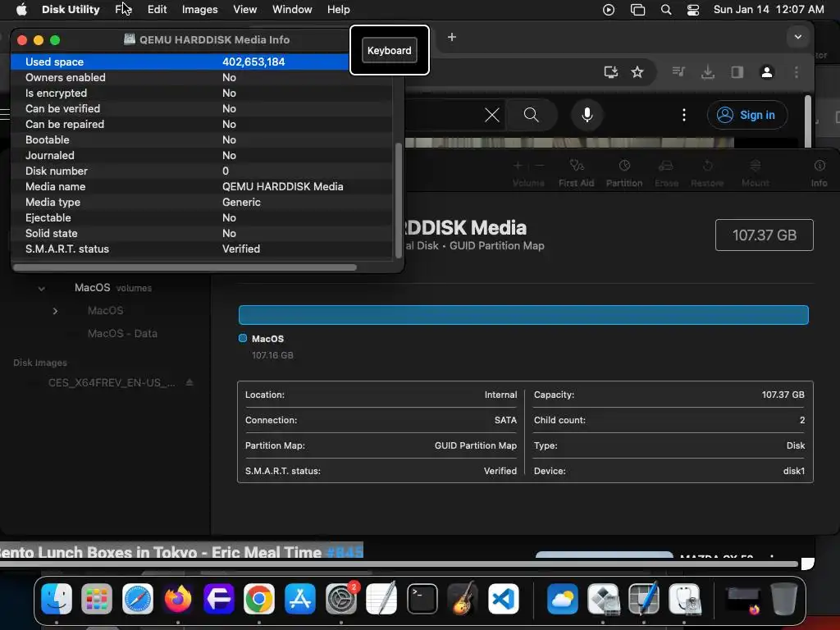The image size is (840, 630).
Task: Open Firefox from the Dock
Action: click(x=178, y=598)
